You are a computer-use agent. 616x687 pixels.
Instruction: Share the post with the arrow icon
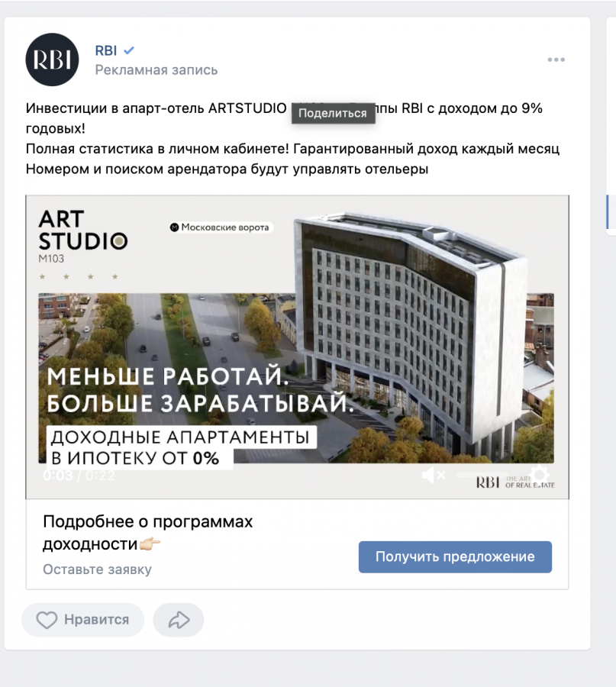click(179, 620)
